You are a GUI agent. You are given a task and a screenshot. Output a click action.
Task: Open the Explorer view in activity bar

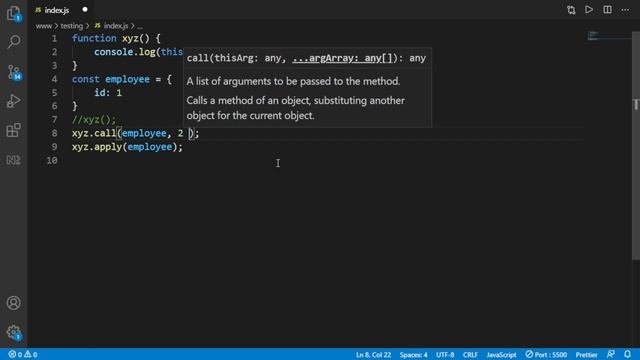(13, 13)
